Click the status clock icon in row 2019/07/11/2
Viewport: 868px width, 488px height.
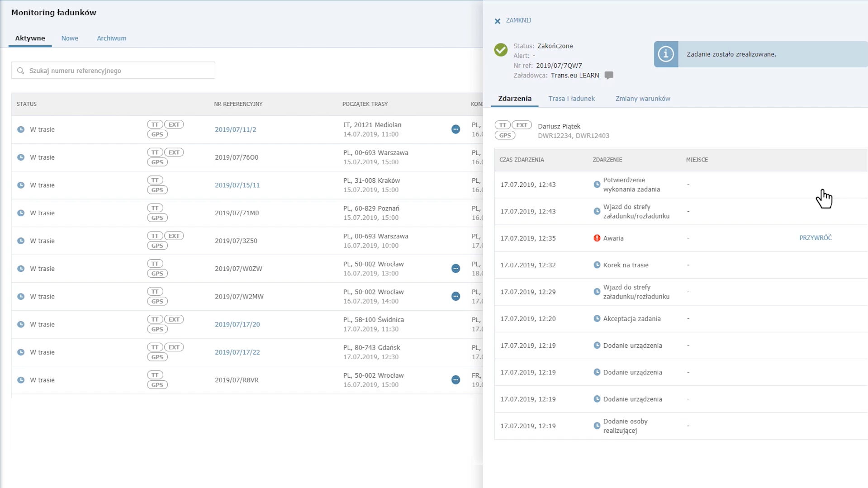pos(21,129)
